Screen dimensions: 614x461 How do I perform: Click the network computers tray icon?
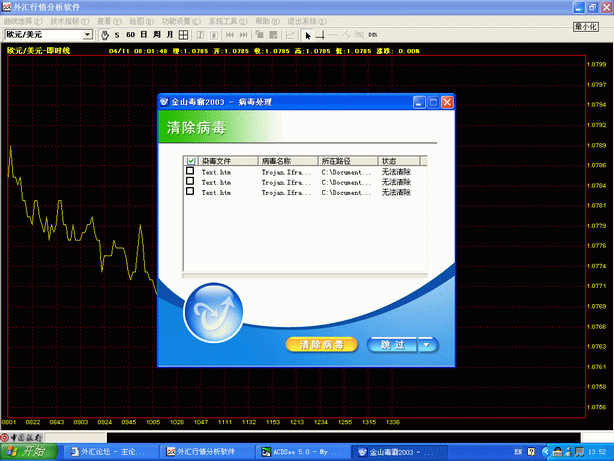pos(579,452)
